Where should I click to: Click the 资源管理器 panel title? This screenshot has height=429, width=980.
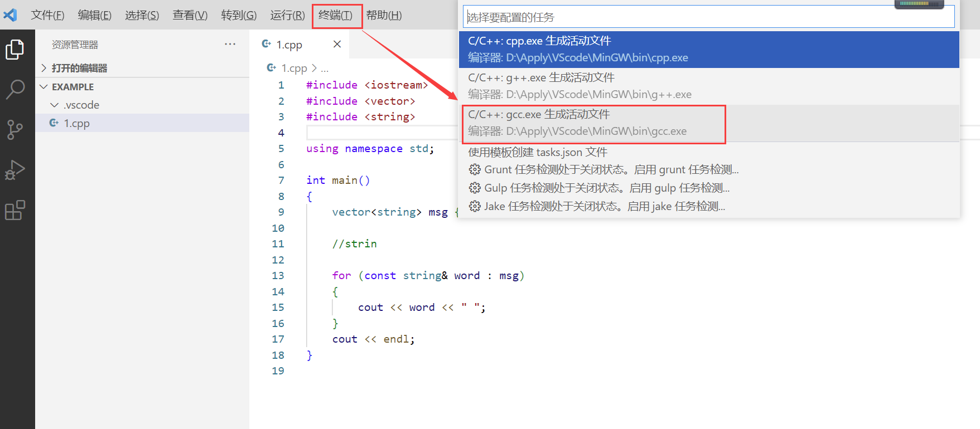pos(75,45)
